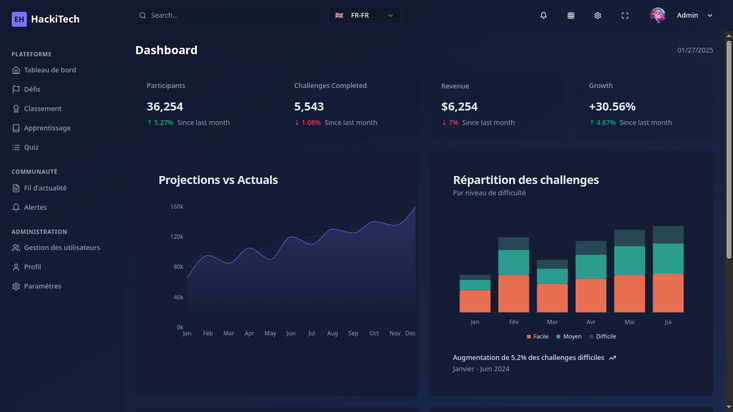
Task: Open settings gear icon in top bar
Action: point(598,16)
